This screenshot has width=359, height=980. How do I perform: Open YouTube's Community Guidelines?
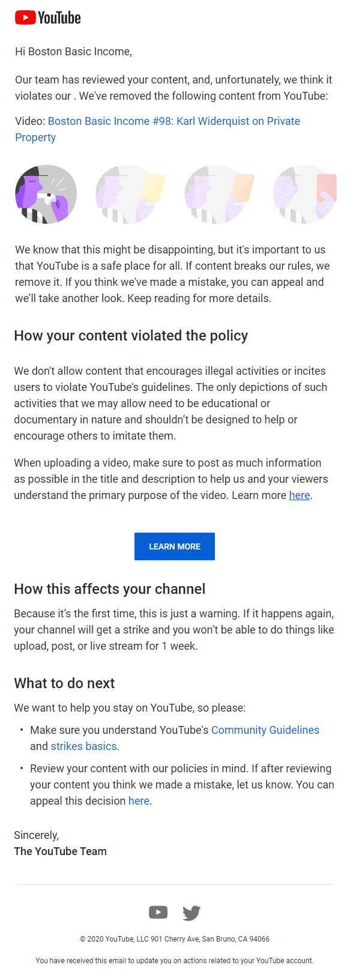[265, 730]
